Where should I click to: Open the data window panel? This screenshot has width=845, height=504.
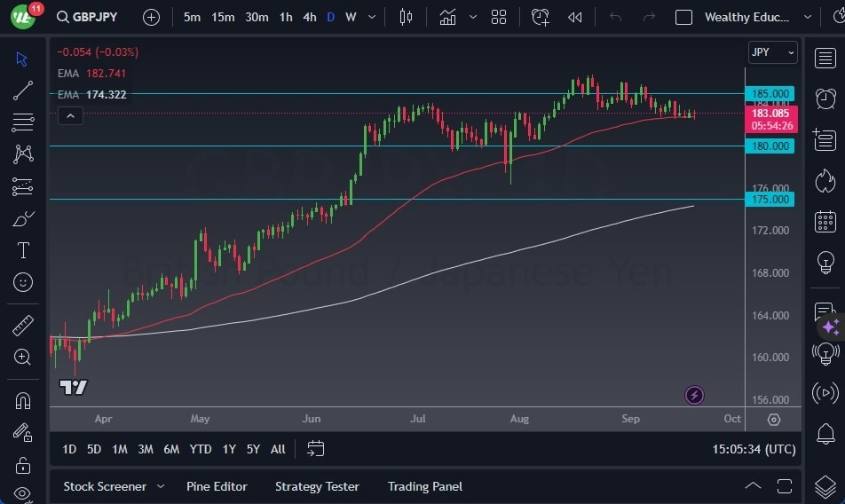[x=825, y=140]
